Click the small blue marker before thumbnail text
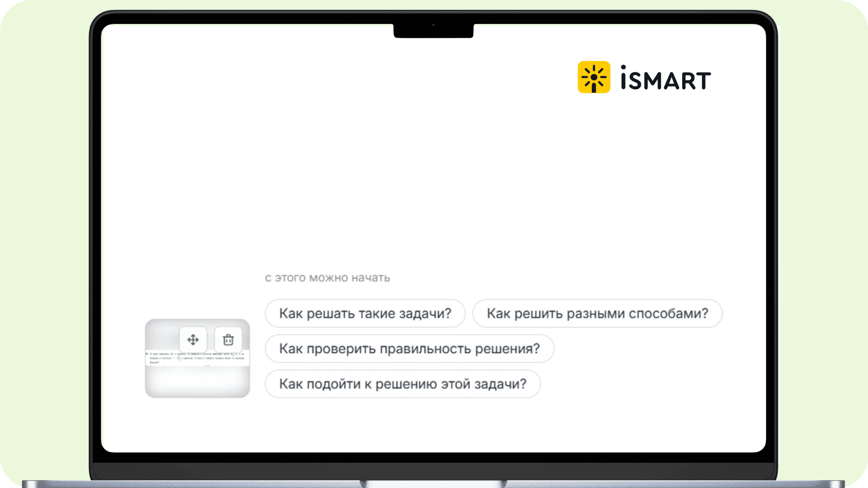The image size is (868, 488). tap(147, 354)
